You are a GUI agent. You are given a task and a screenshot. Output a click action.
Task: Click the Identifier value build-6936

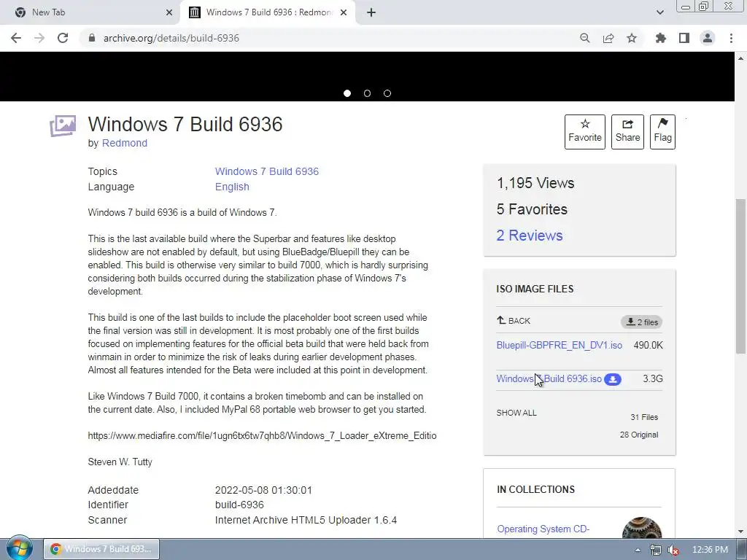[239, 505]
